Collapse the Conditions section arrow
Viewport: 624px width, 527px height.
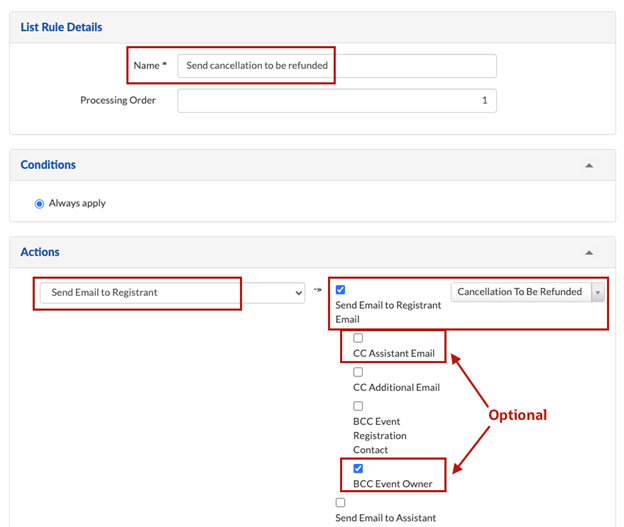coord(589,165)
